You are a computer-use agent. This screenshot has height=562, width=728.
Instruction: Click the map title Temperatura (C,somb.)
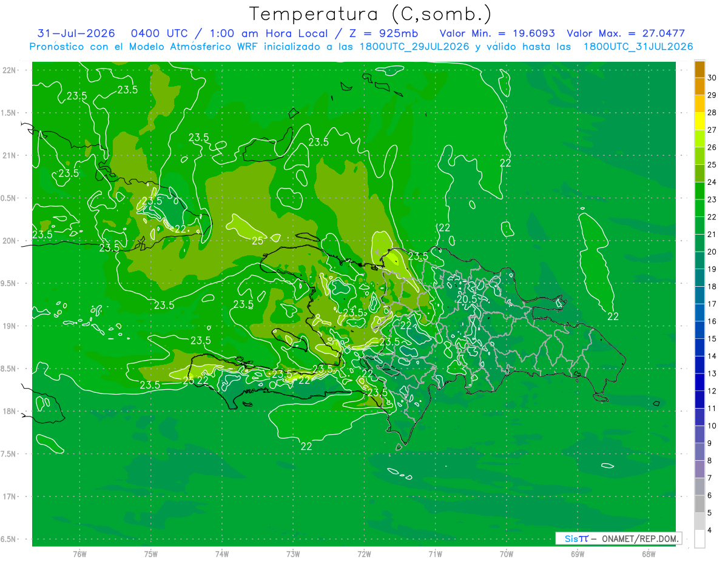click(x=371, y=14)
